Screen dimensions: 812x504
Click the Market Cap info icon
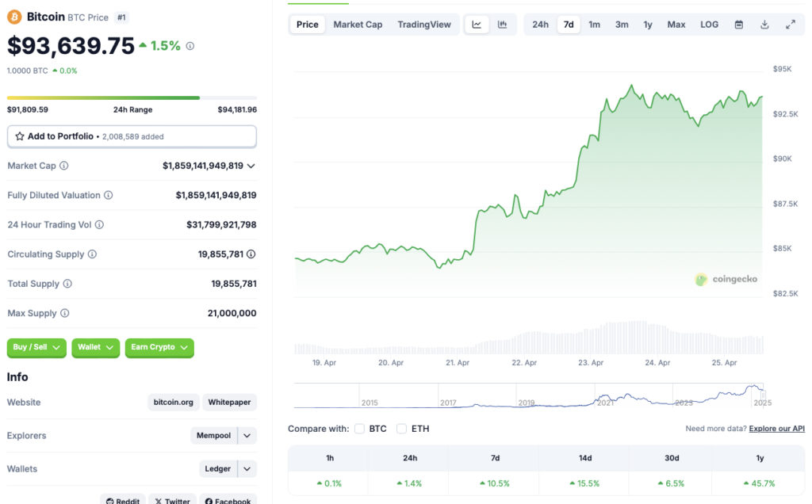pos(63,166)
